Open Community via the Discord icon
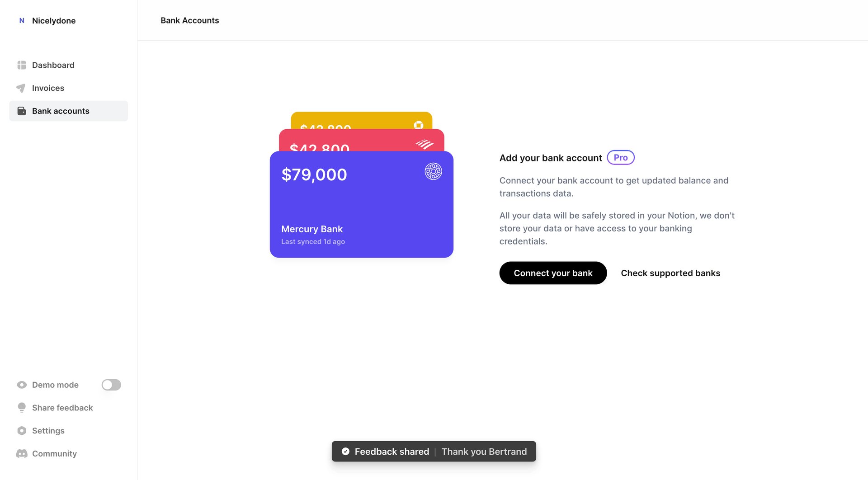Screen dimensions: 868x480 click(21, 453)
